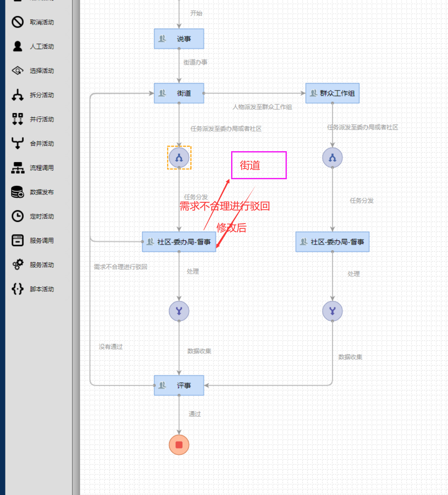
Task: Click the magenta 街道 annotation box
Action: tap(259, 165)
